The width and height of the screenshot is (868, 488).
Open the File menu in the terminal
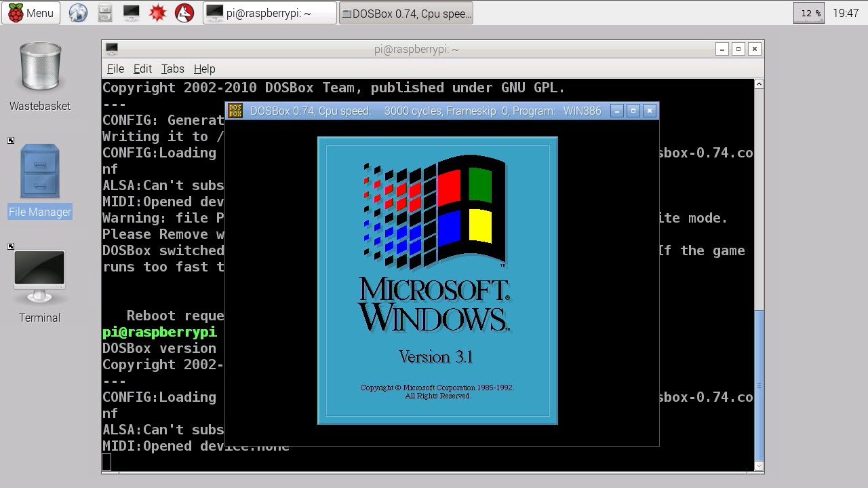(115, 69)
